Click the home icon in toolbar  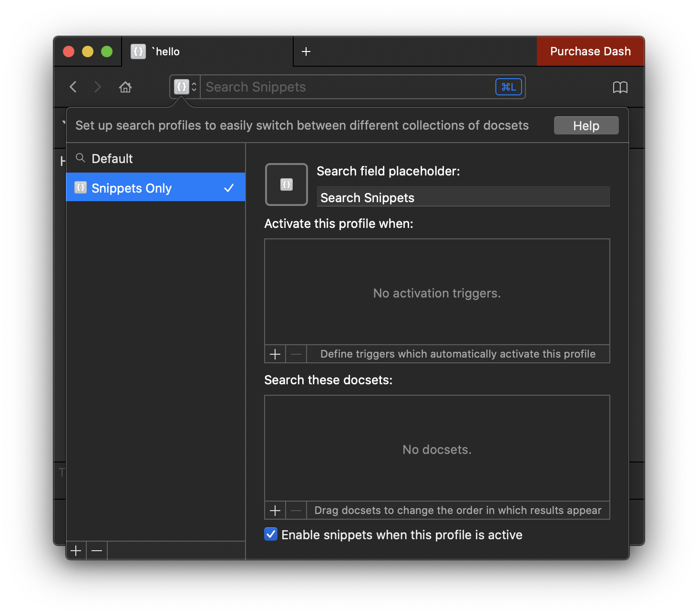click(x=125, y=87)
